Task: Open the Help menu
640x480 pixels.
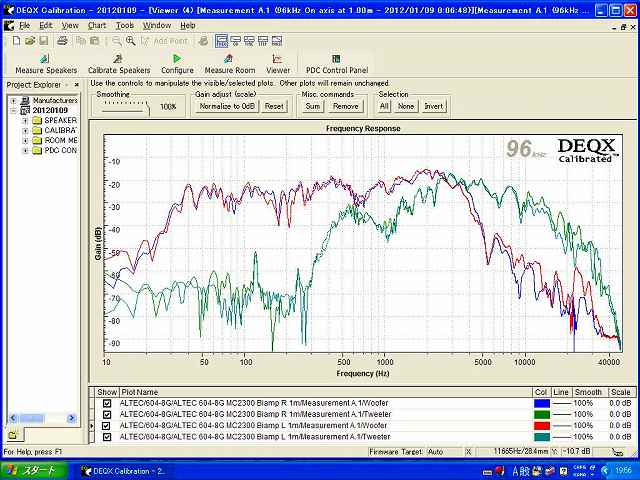Action: (x=188, y=25)
